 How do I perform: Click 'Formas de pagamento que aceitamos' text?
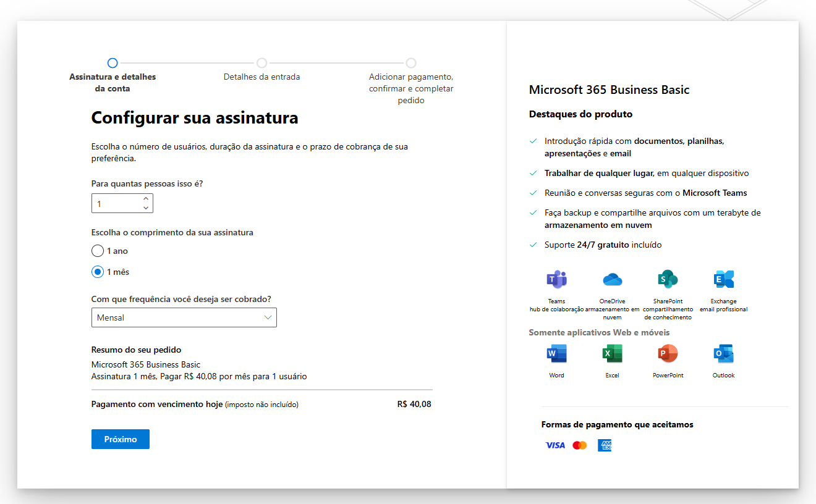(618, 424)
